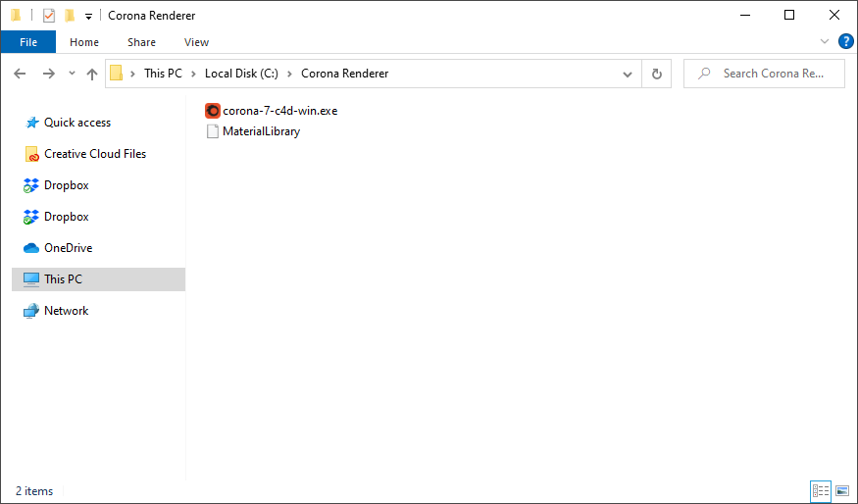Go back with the Back arrow
This screenshot has width=858, height=504.
[x=20, y=74]
